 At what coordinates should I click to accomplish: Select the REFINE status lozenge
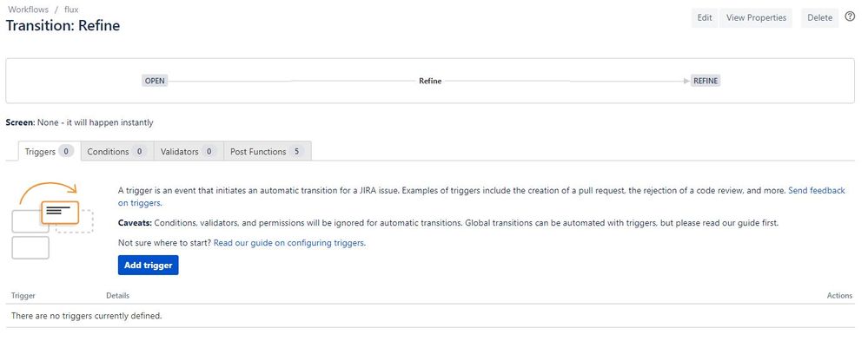point(706,81)
